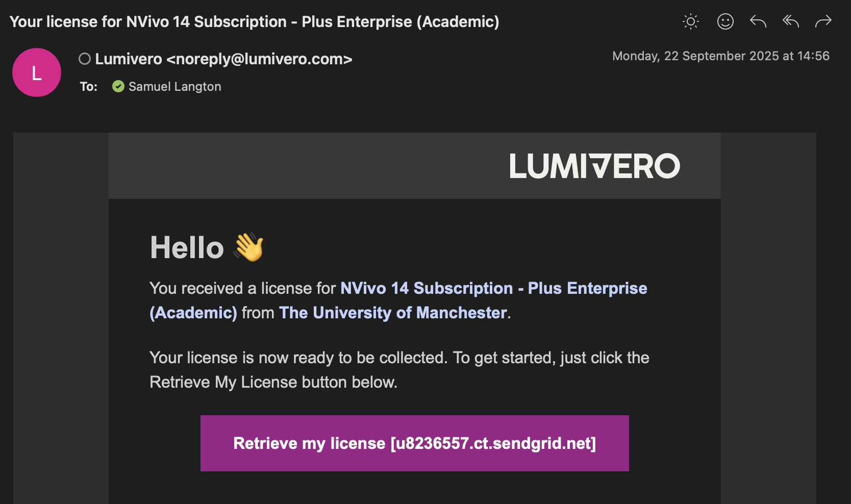This screenshot has height=504, width=851.
Task: Click sender address noreply@lumivero.com
Action: point(259,59)
